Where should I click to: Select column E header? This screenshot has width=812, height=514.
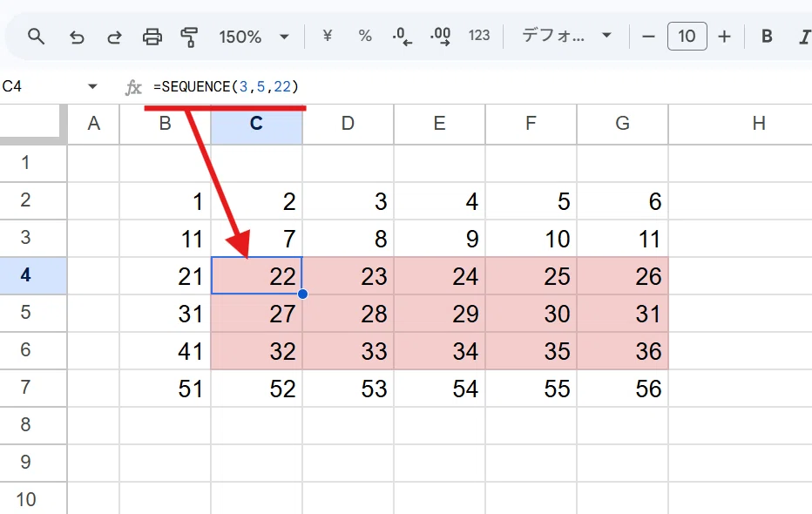pyautogui.click(x=440, y=124)
